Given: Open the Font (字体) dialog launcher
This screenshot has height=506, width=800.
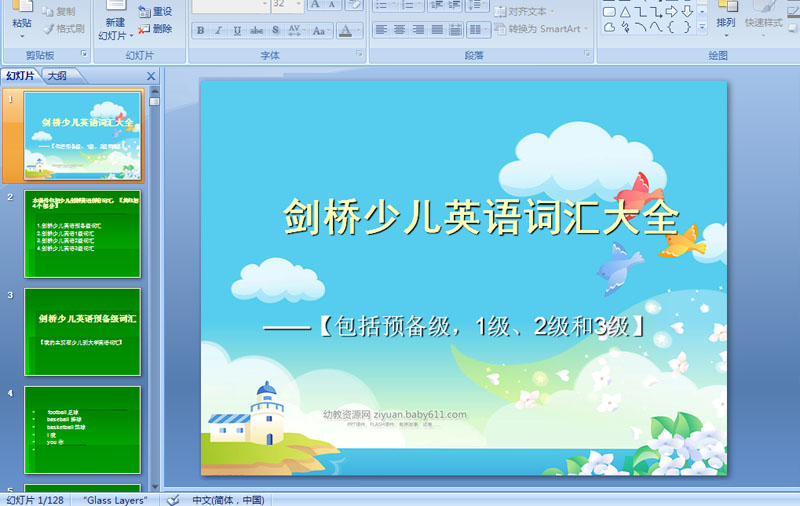Looking at the screenshot, I should (x=359, y=54).
